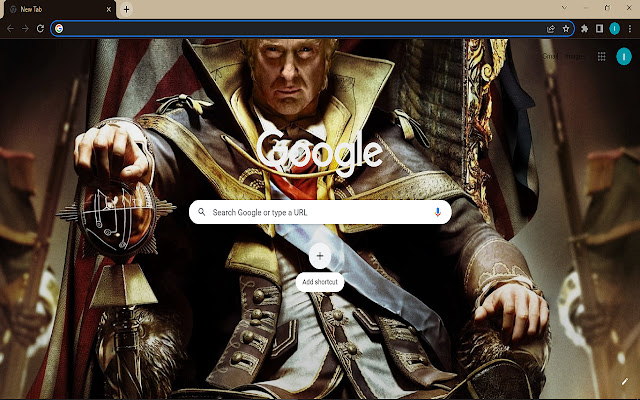
Task: Reload the page
Action: (x=40, y=29)
